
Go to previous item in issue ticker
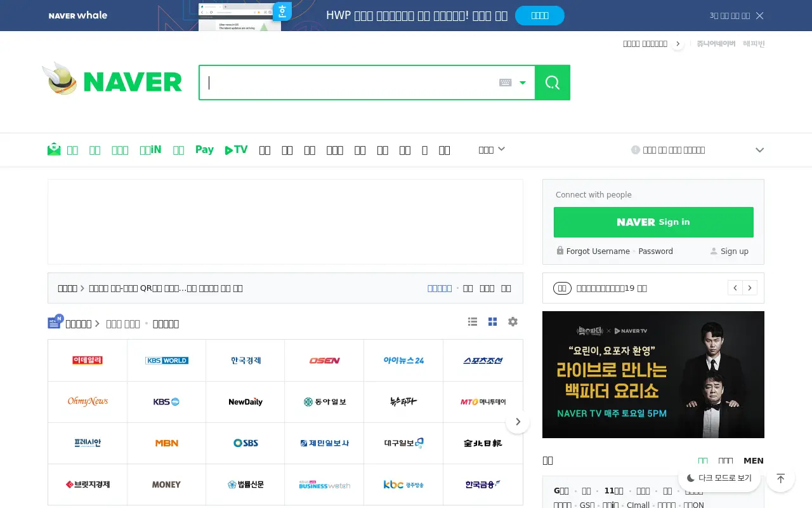pyautogui.click(x=735, y=288)
